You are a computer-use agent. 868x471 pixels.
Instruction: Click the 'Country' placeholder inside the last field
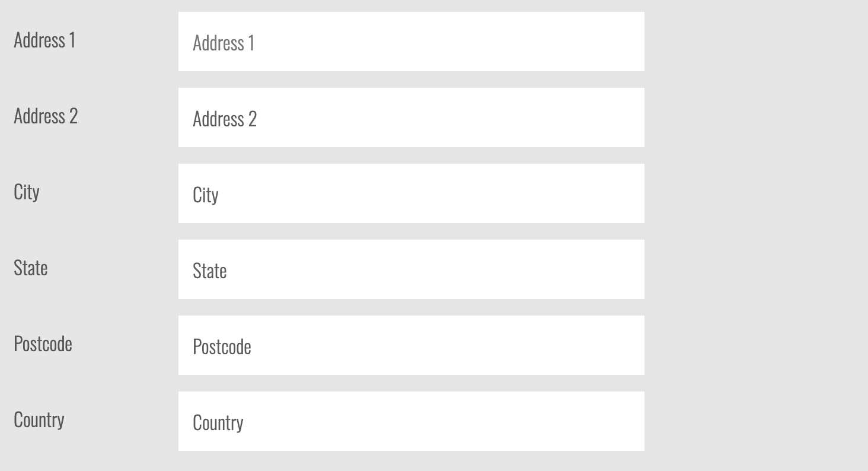click(218, 422)
